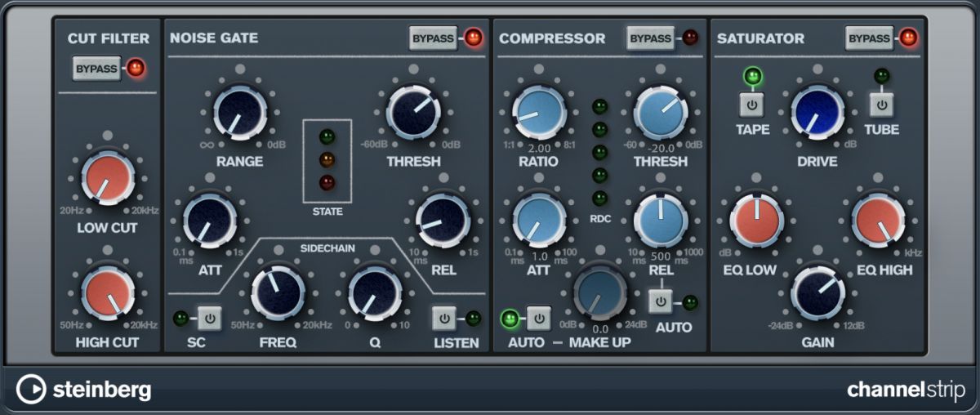Click the red Noise Gate bypass LED
The image size is (980, 415).
tap(472, 38)
